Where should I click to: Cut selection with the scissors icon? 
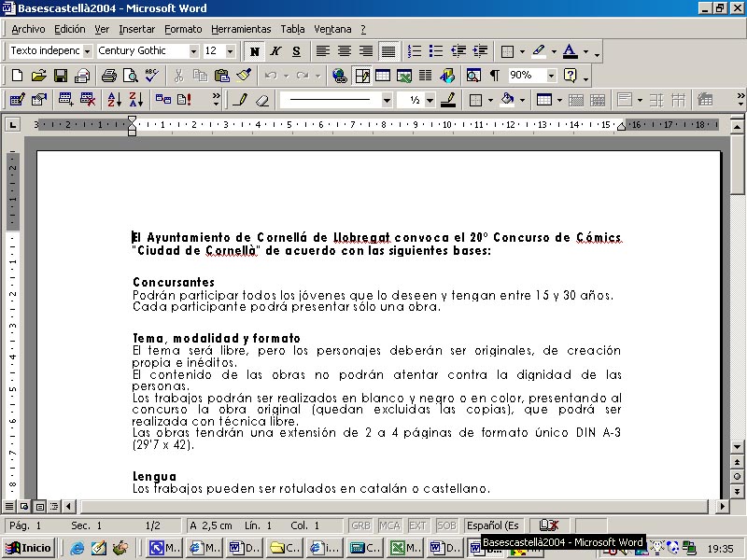pos(178,76)
